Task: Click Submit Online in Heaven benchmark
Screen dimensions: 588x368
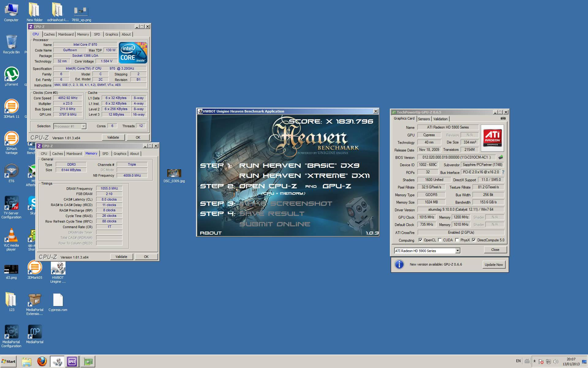Action: click(x=274, y=224)
